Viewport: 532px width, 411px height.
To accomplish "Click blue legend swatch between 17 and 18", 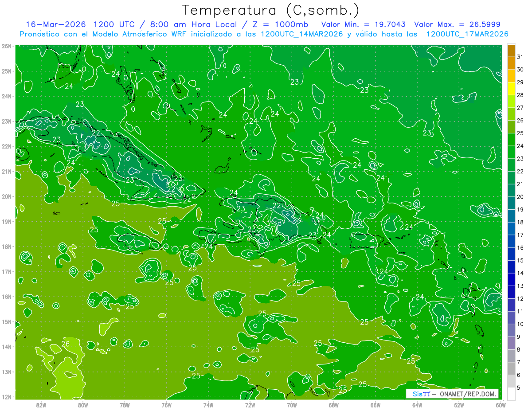I will (512, 229).
